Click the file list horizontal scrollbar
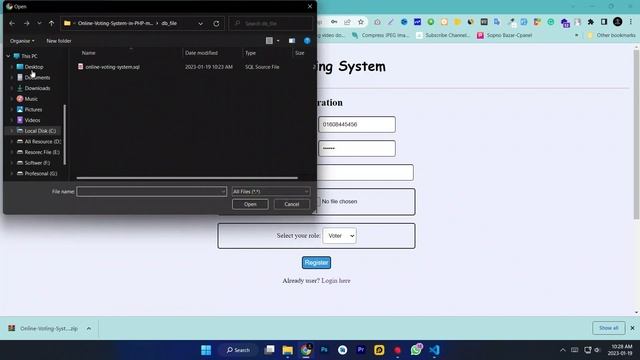This screenshot has width=640, height=360. (x=187, y=178)
